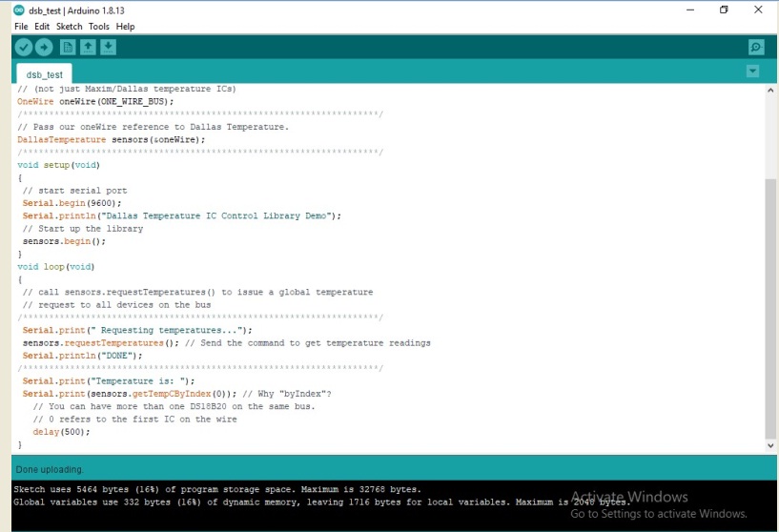Open the Tools menu

click(99, 27)
